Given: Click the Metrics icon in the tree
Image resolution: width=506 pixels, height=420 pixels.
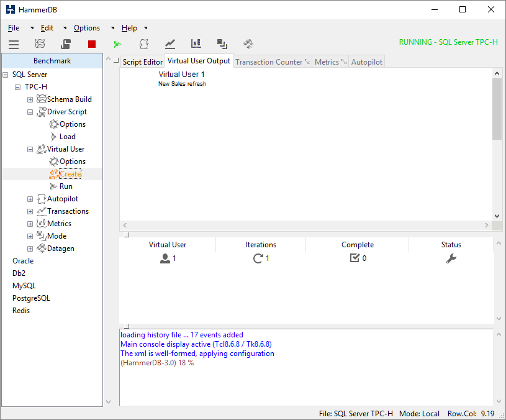Looking at the screenshot, I should click(x=42, y=224).
